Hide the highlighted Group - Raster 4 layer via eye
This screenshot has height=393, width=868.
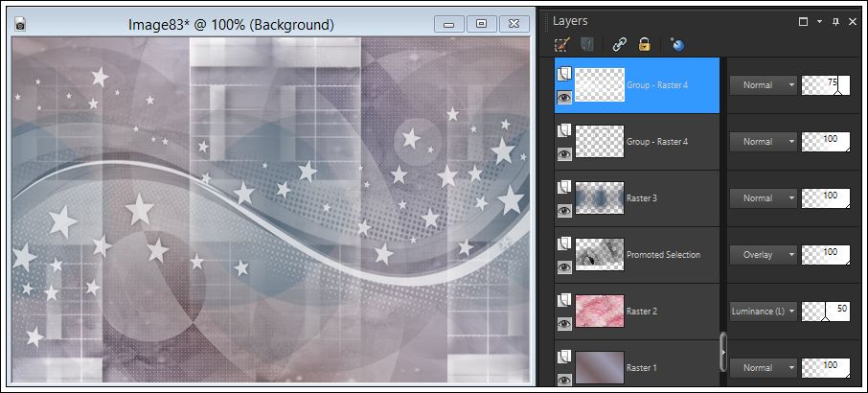(x=564, y=98)
